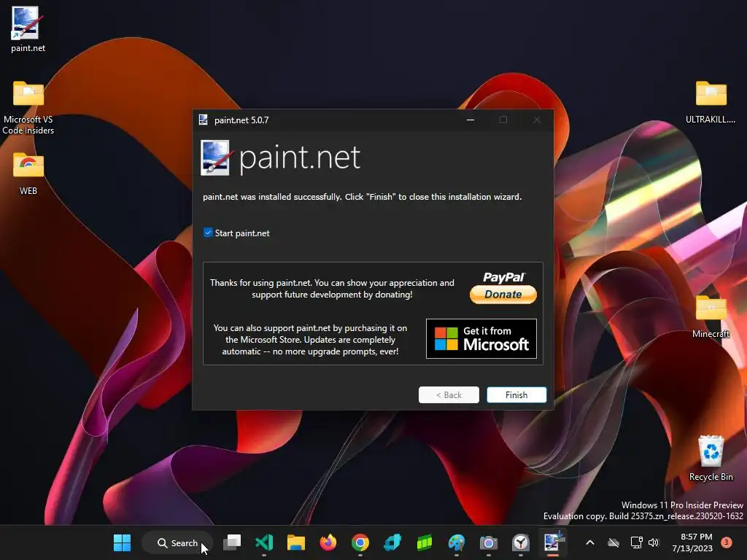Click the disabled Back button
Image resolution: width=747 pixels, height=560 pixels.
449,394
